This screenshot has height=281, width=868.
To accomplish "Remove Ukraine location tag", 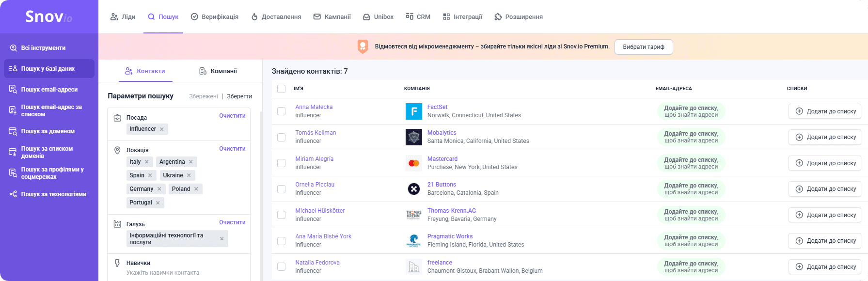I will (189, 175).
